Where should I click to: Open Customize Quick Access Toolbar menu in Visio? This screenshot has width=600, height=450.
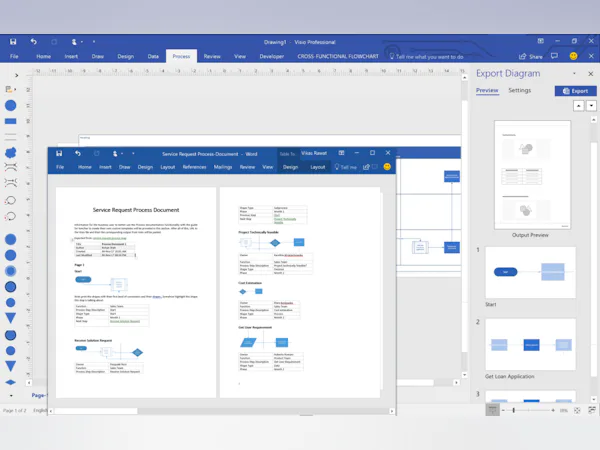pyautogui.click(x=94, y=42)
